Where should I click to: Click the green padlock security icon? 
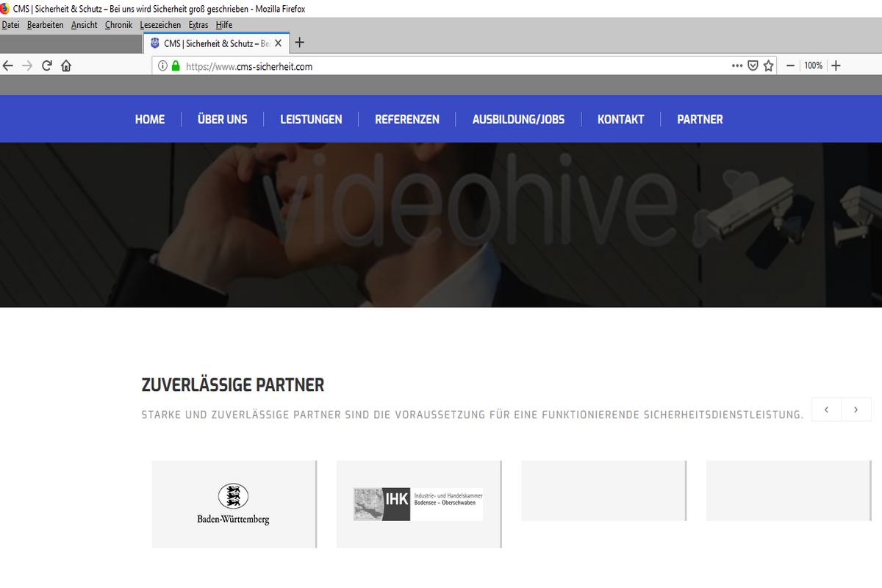tap(176, 65)
